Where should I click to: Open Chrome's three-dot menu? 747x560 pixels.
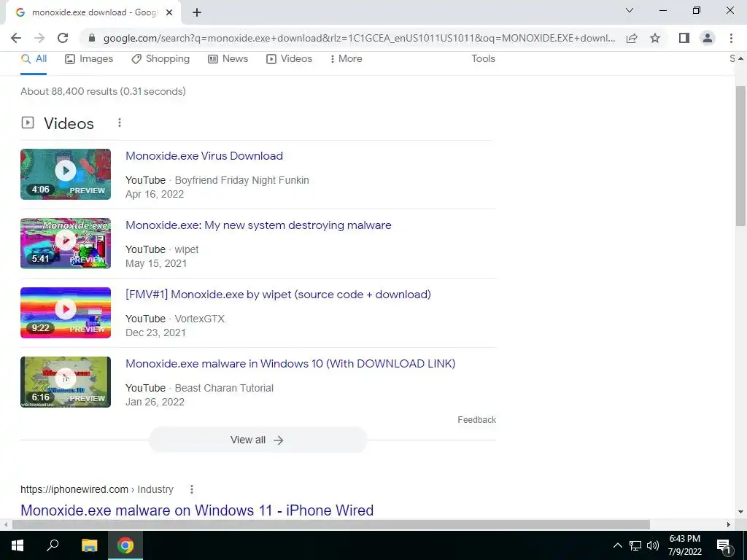731,38
